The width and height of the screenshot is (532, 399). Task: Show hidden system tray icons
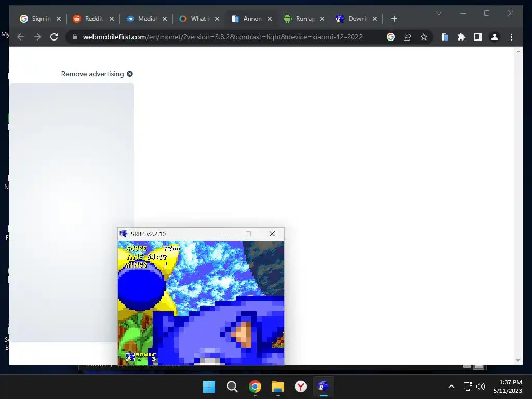451,387
